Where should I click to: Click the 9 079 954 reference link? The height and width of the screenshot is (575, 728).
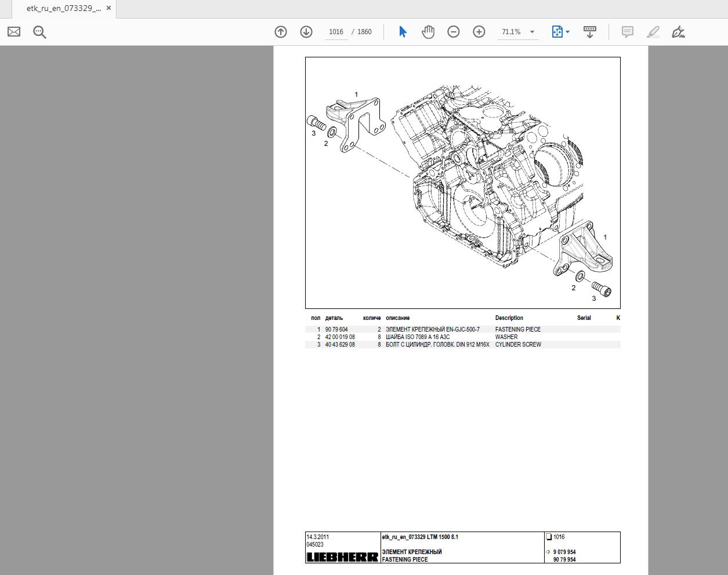564,552
